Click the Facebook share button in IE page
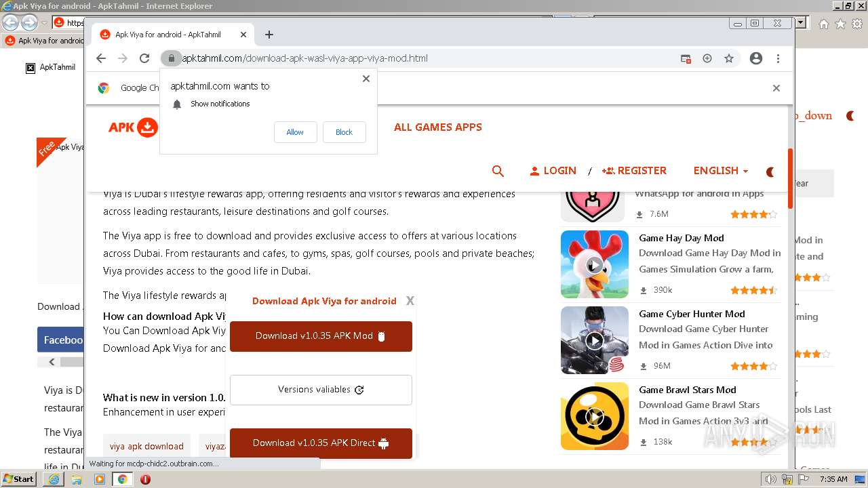This screenshot has height=488, width=868. [x=61, y=340]
